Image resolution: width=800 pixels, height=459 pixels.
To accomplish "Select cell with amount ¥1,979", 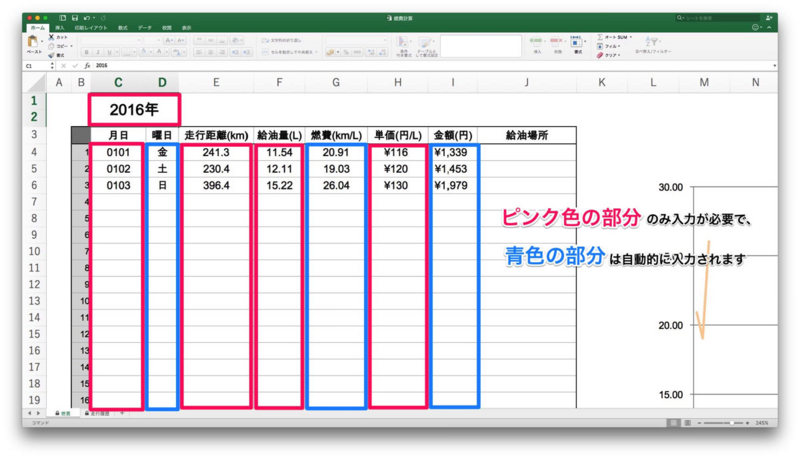I will pyautogui.click(x=452, y=185).
